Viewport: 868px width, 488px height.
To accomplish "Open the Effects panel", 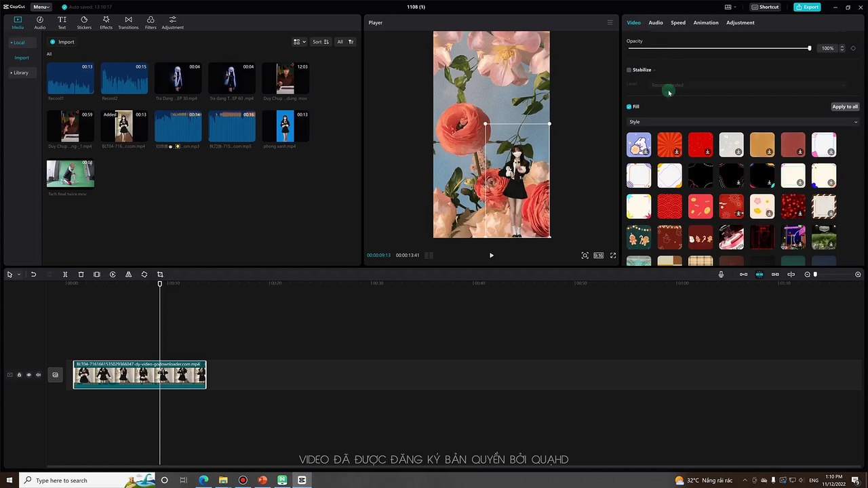I will 106,22.
